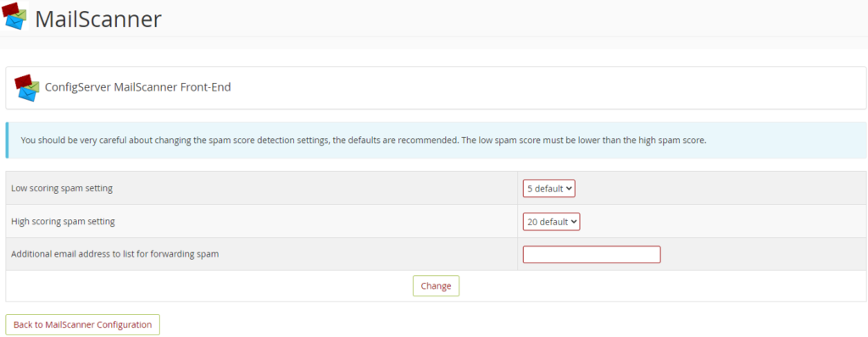Screen dimensions: 868x337
Task: Focus the additional spam forwarding email field
Action: (x=592, y=255)
